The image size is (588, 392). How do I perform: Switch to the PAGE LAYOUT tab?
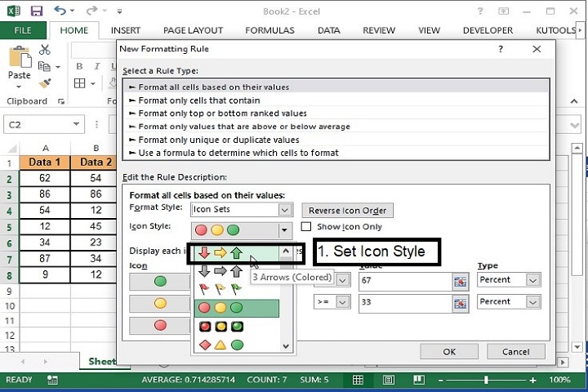pos(193,30)
